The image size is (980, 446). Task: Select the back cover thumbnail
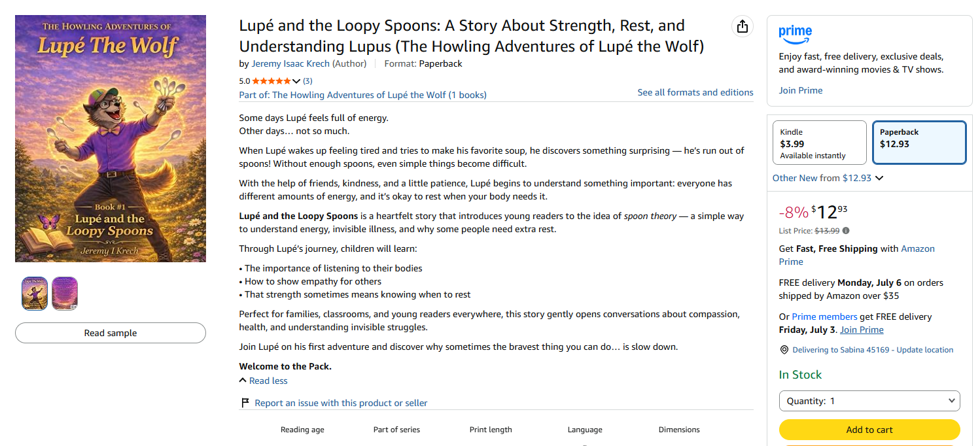(65, 293)
